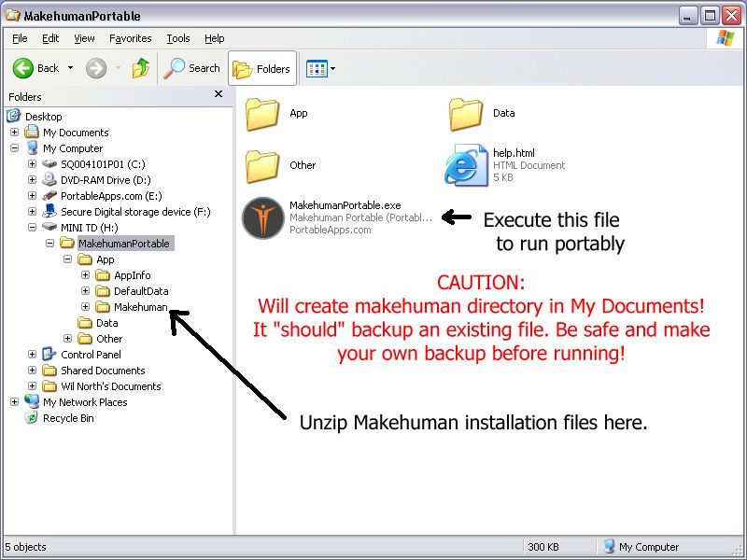Viewport: 747px width, 560px height.
Task: Expand the DVD-RAM Drive (D:) node
Action: point(32,179)
